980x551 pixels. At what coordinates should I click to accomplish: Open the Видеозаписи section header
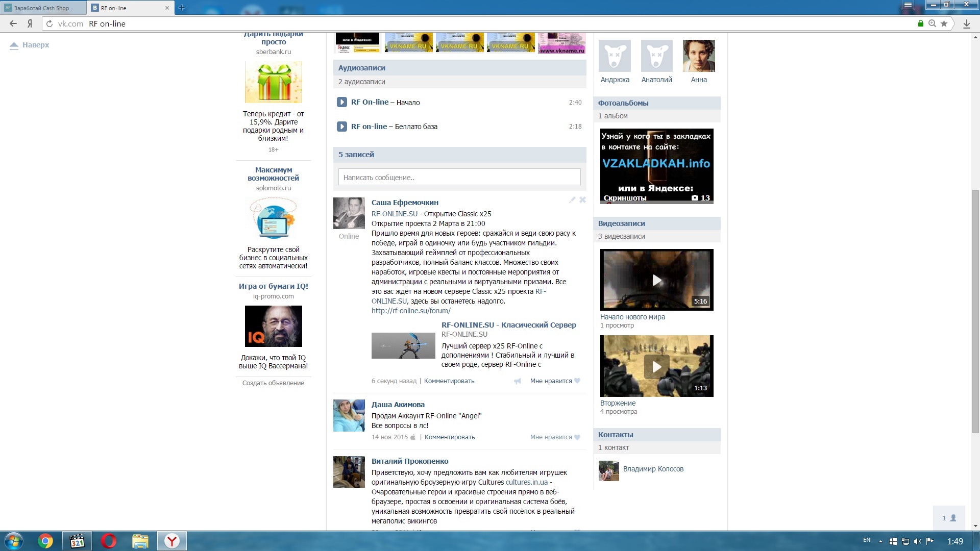[656, 223]
